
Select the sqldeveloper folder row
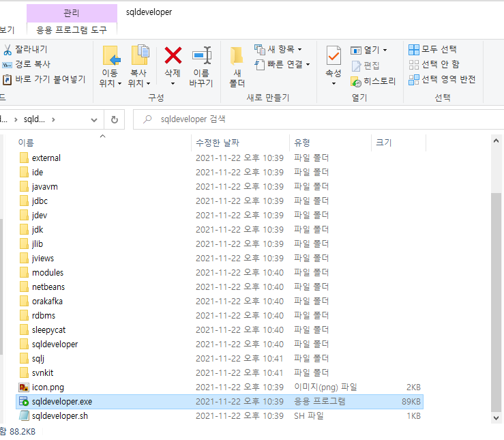(220, 344)
